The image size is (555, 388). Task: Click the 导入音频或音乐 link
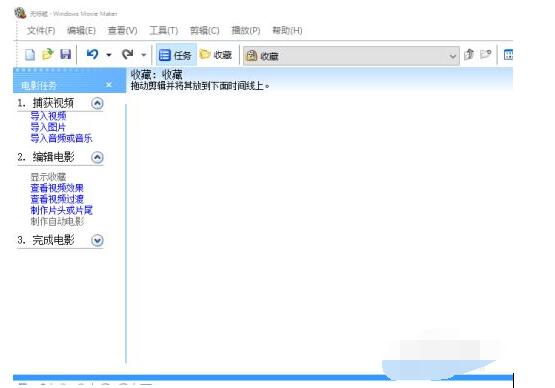(62, 138)
